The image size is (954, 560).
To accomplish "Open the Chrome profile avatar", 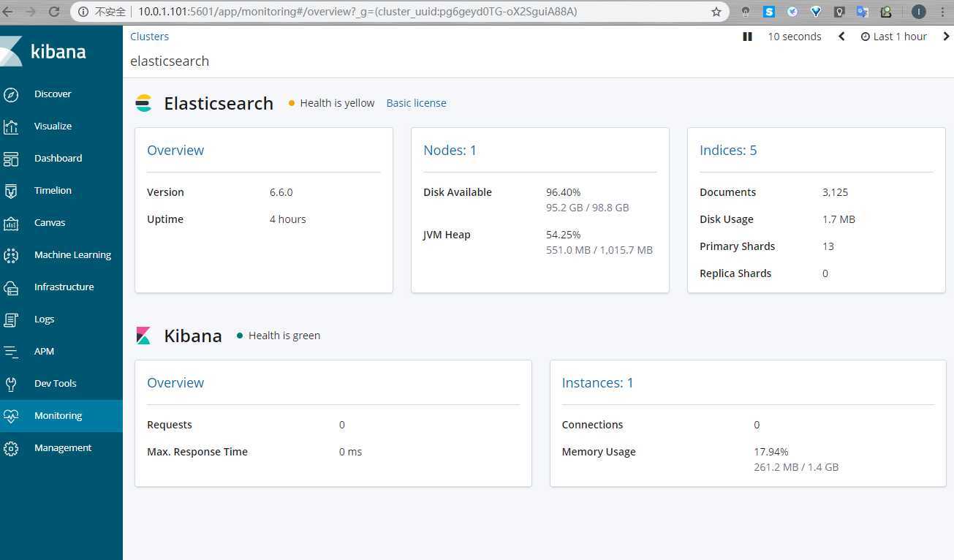I will tap(919, 12).
